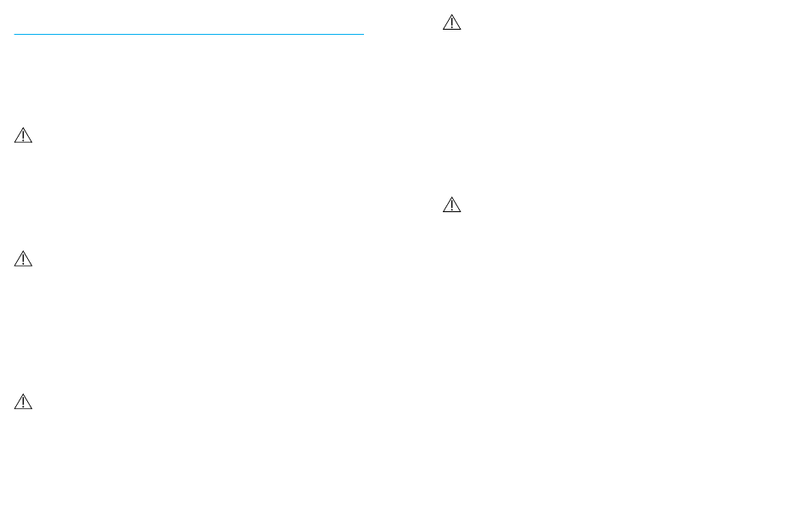This screenshot has width=806, height=532.
Task: Click the right-column exclamation triangle nearest the center
Action: [x=452, y=205]
